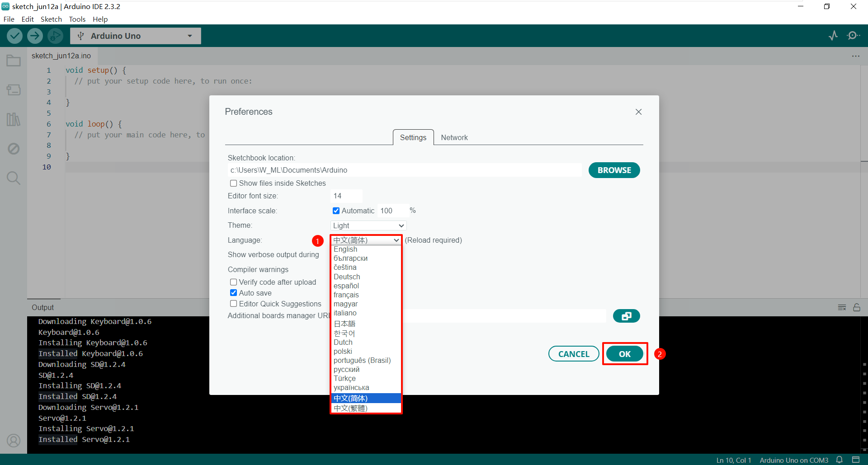
Task: Open the Tools menu
Action: point(77,19)
